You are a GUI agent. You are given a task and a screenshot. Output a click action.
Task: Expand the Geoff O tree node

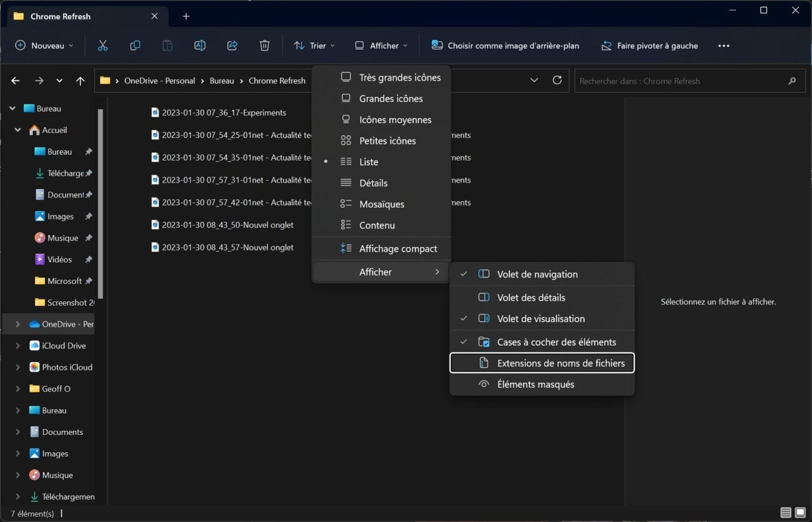[x=18, y=388]
